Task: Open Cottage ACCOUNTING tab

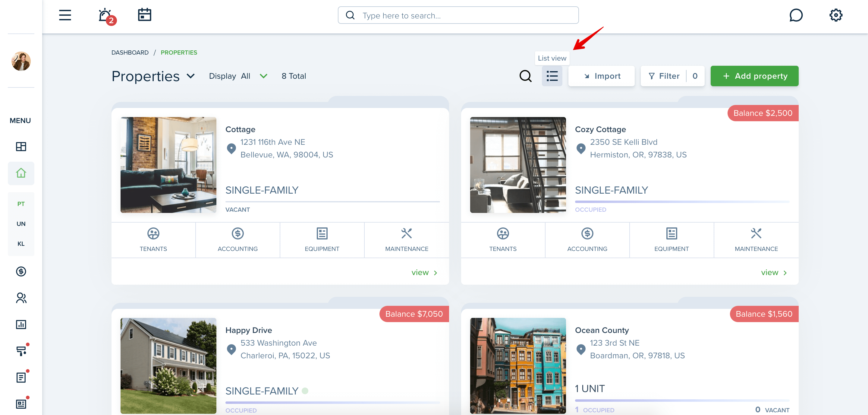Action: pos(237,240)
